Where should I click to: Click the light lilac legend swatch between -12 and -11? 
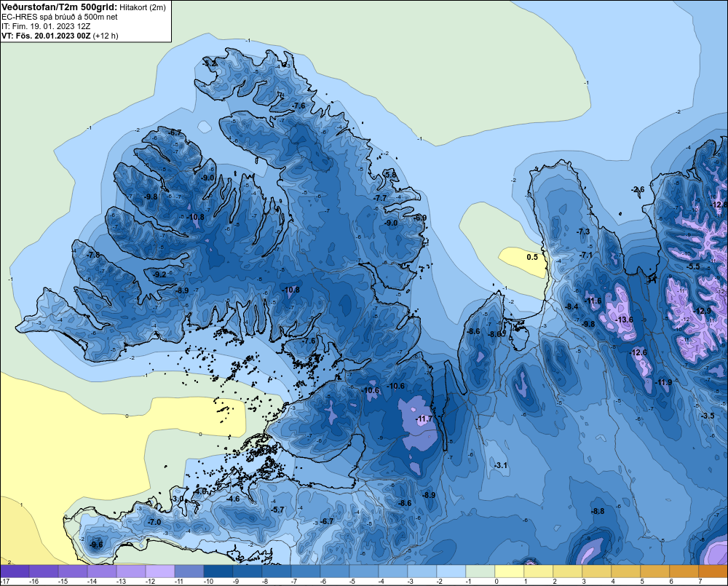click(160, 571)
